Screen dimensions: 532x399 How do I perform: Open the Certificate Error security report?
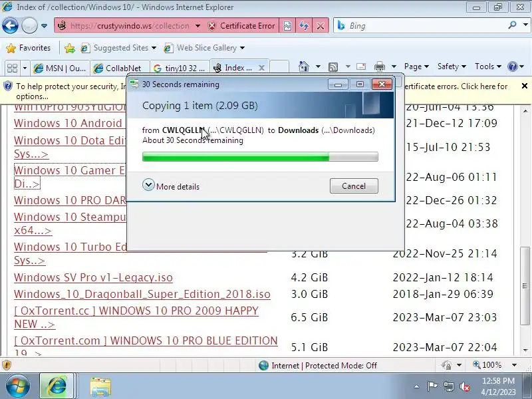(x=241, y=26)
